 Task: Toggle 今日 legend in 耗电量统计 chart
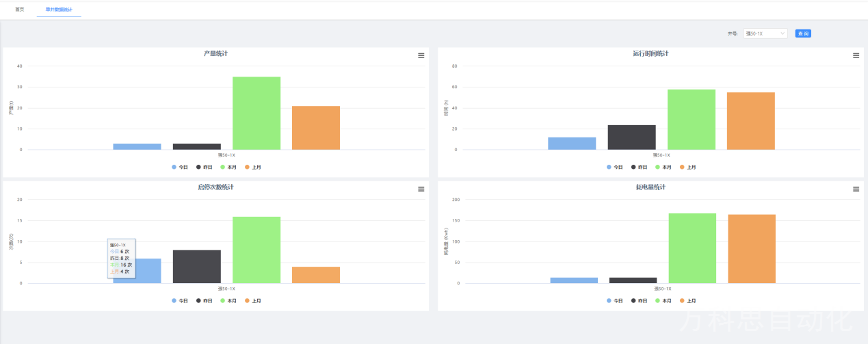[614, 301]
